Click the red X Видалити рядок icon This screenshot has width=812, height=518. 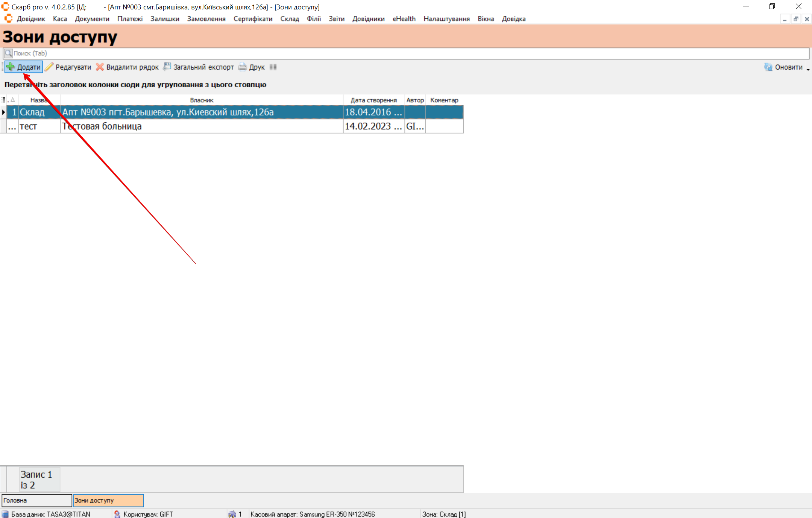(100, 67)
